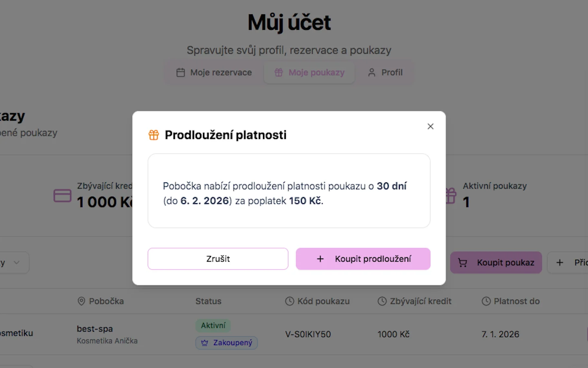588x368 pixels.
Task: Click the gift icon beside Prodloužení platnosti title
Action: point(154,135)
